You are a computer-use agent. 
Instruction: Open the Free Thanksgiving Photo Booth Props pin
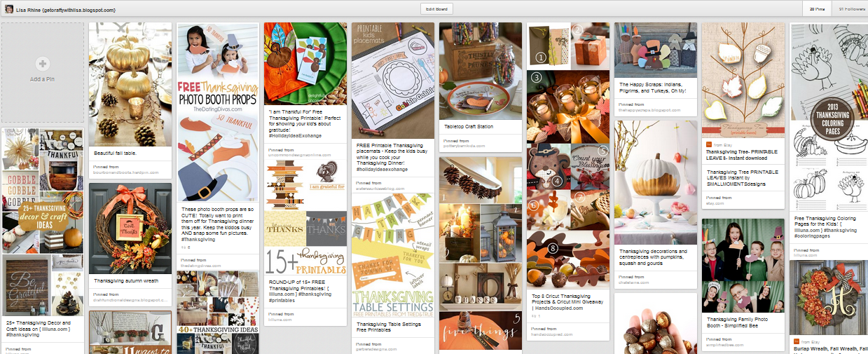218,112
